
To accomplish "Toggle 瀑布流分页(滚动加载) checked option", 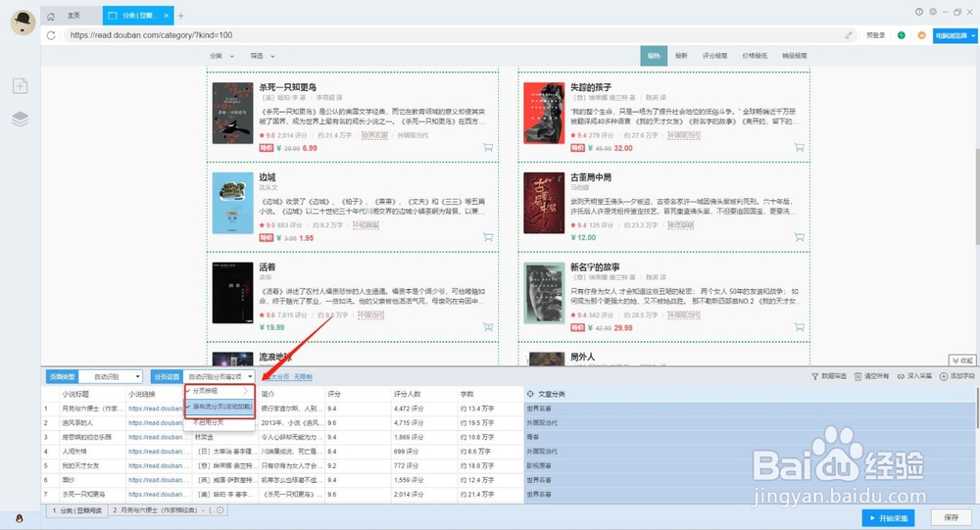I will click(220, 407).
